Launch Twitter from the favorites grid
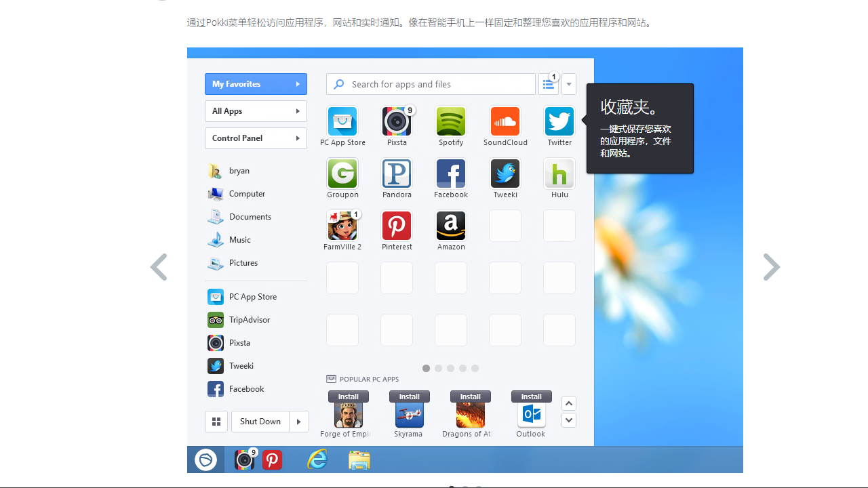This screenshot has width=868, height=488. click(559, 121)
